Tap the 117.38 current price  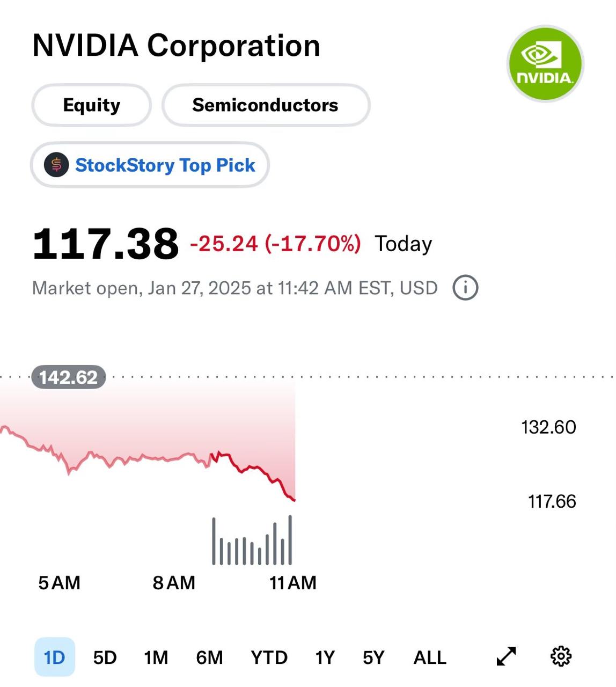[x=106, y=244]
